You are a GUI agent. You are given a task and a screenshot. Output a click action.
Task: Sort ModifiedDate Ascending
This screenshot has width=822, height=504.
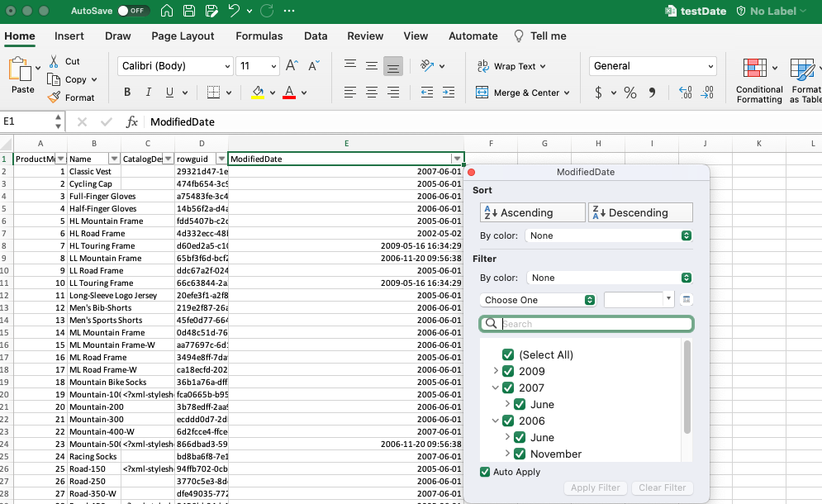tap(533, 212)
